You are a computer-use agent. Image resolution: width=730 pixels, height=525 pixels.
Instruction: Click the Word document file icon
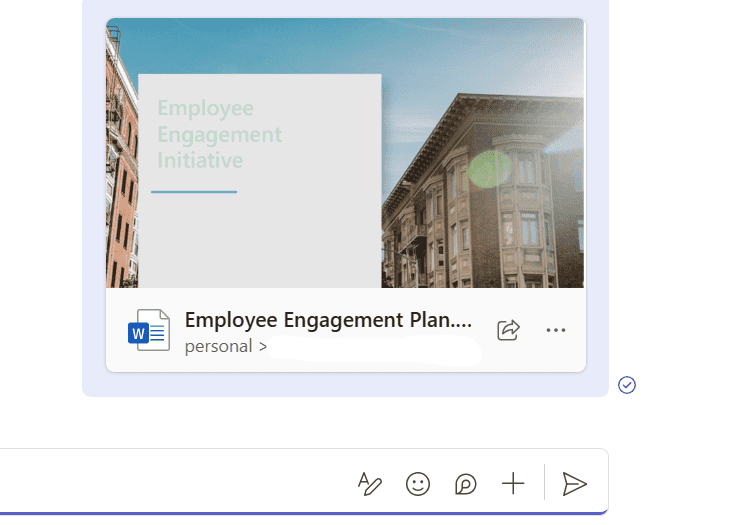point(148,330)
